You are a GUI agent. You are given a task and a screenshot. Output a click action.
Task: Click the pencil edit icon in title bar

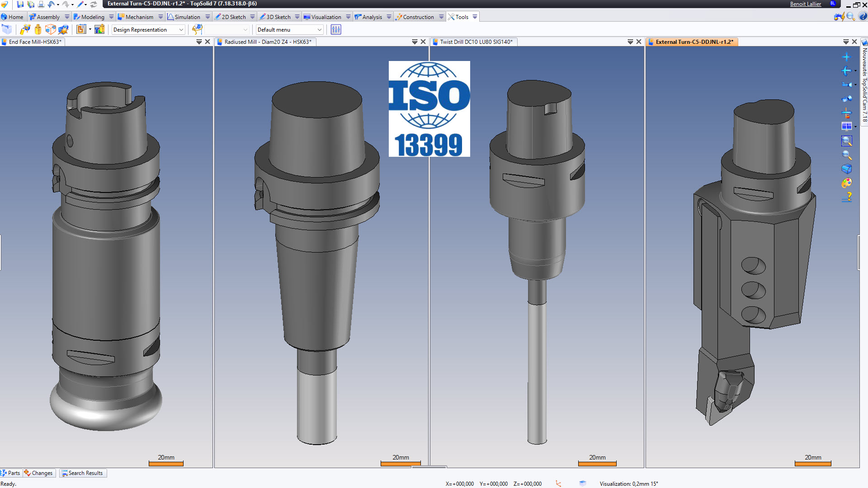[81, 4]
